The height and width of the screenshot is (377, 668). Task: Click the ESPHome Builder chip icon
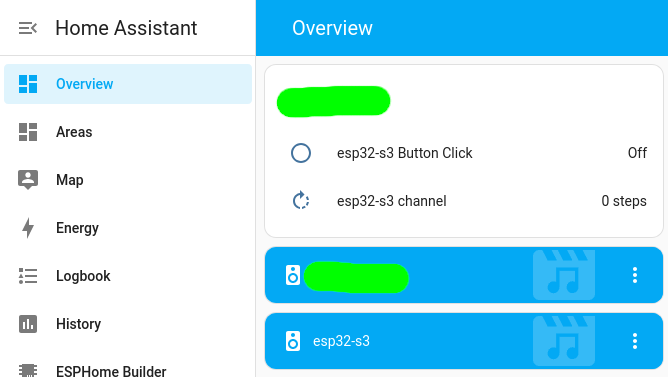click(x=28, y=370)
